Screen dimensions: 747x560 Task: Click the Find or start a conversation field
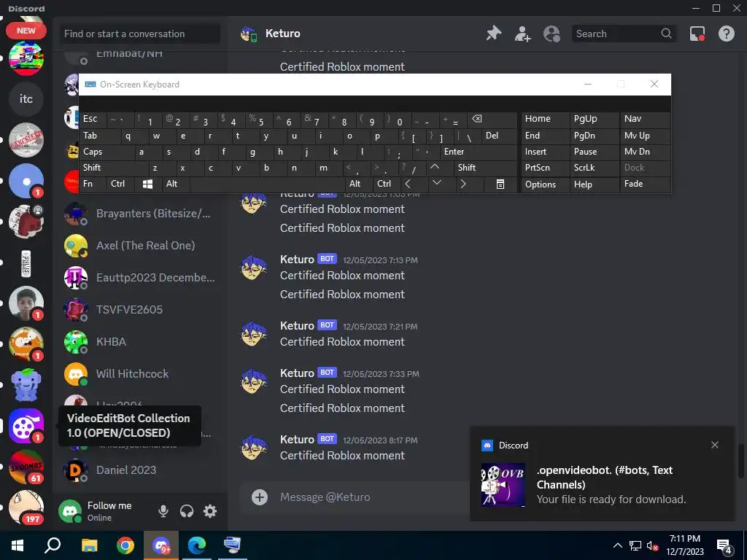point(139,34)
